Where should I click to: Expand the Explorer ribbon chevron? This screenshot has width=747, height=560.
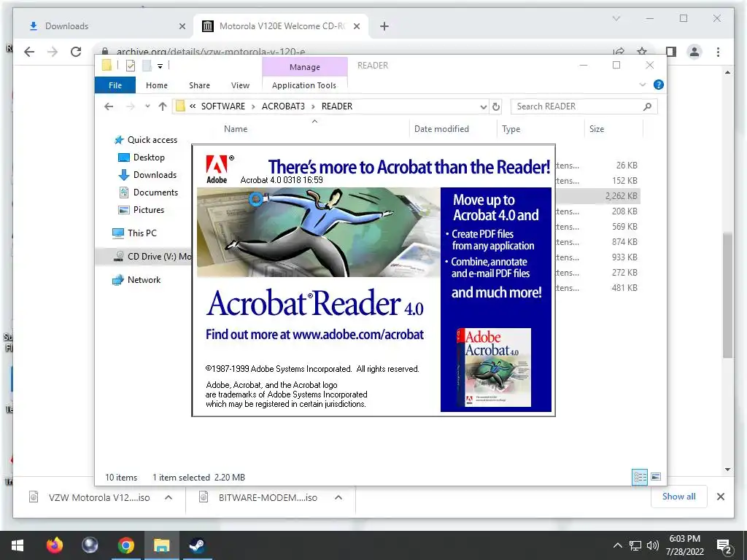coord(642,85)
